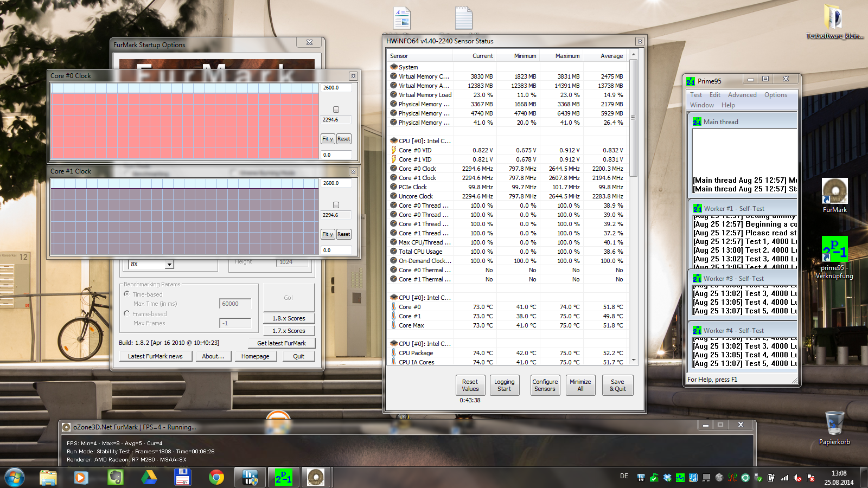Open Prime95 Advanced menu

pyautogui.click(x=742, y=95)
